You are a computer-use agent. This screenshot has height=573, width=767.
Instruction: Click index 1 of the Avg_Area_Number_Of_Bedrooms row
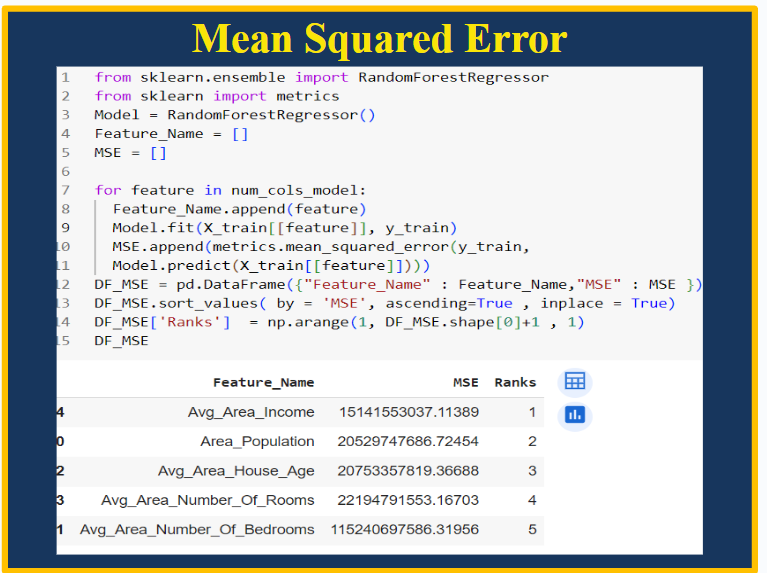coord(60,529)
